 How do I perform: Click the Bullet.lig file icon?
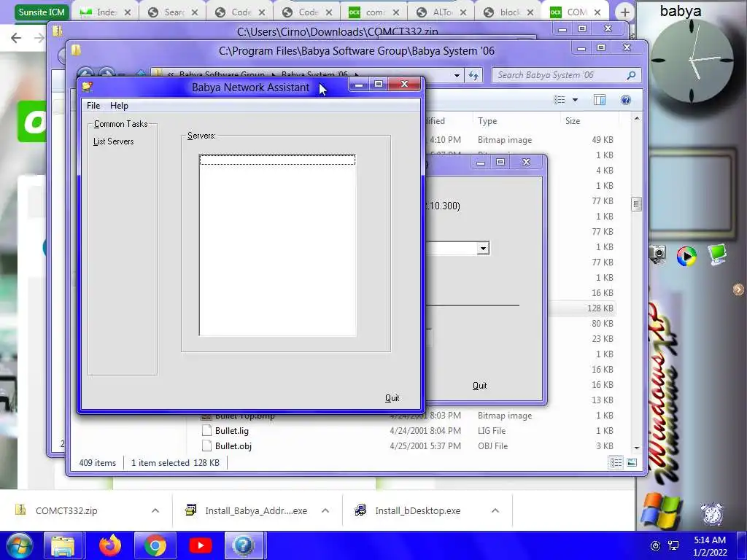point(206,431)
